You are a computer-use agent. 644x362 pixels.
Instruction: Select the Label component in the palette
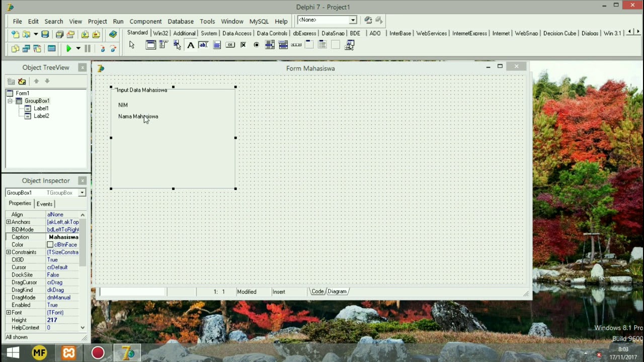[191, 45]
